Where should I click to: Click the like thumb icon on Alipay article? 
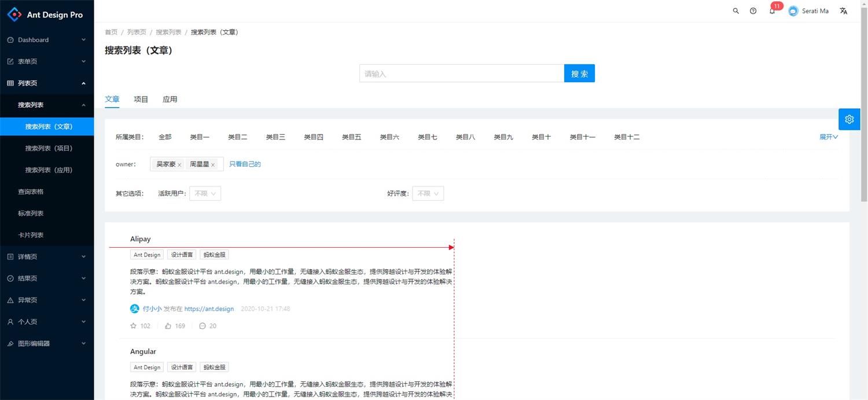(168, 326)
